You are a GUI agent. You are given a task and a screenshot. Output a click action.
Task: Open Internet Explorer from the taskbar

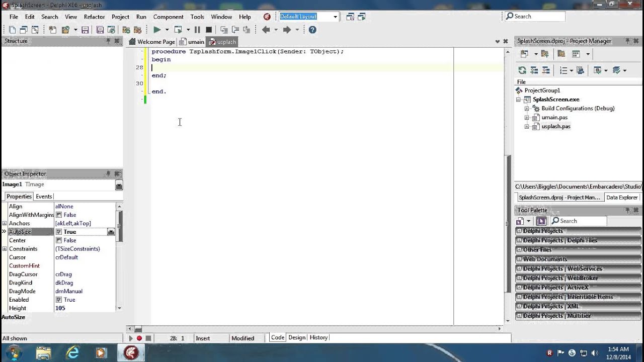point(73,352)
